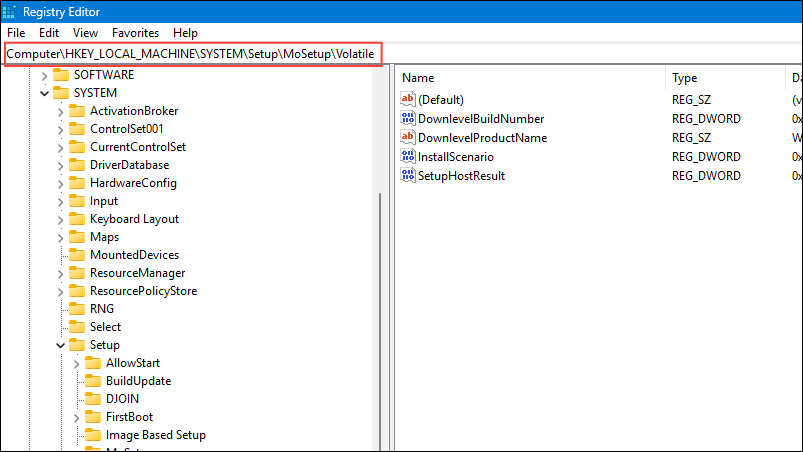Click the InstallScenario binary value icon
Image resolution: width=803 pixels, height=452 pixels.
click(407, 157)
